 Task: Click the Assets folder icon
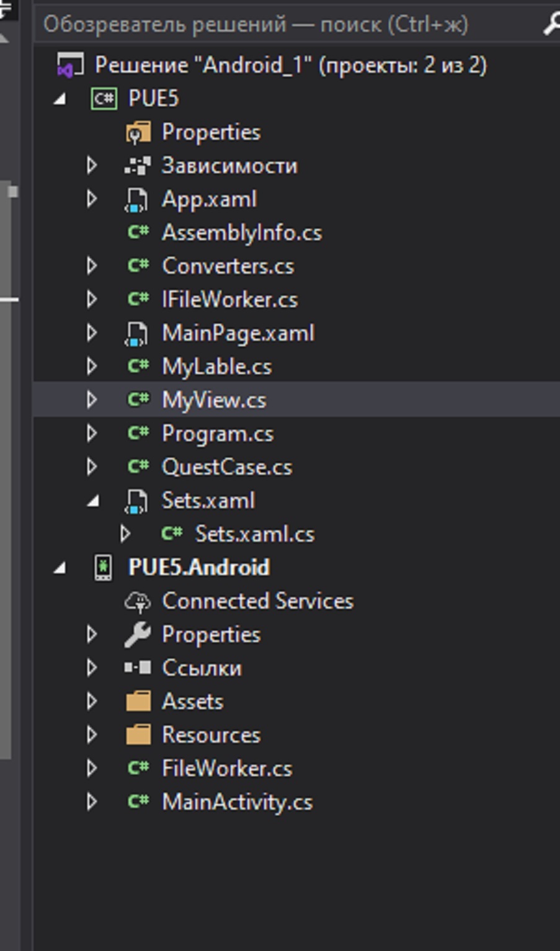click(138, 702)
